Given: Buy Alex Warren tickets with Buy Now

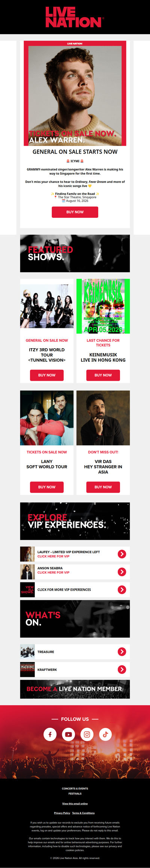Looking at the screenshot, I should click(x=75, y=212).
